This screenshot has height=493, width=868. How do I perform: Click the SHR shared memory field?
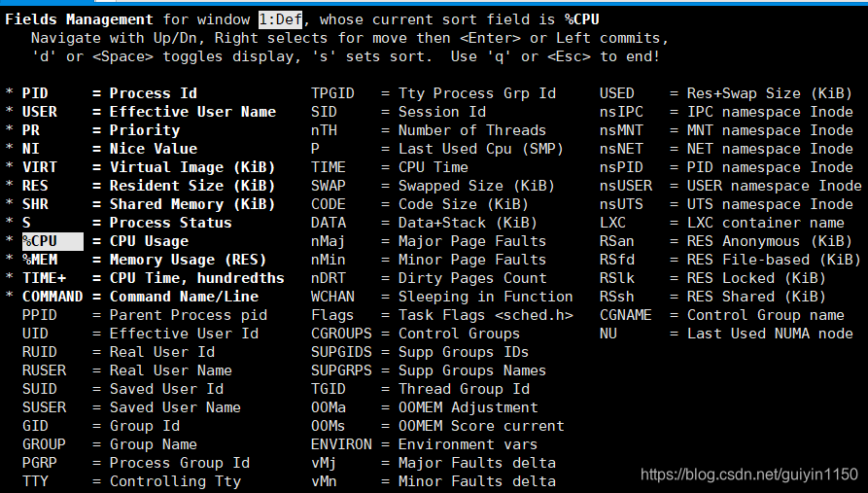point(35,204)
